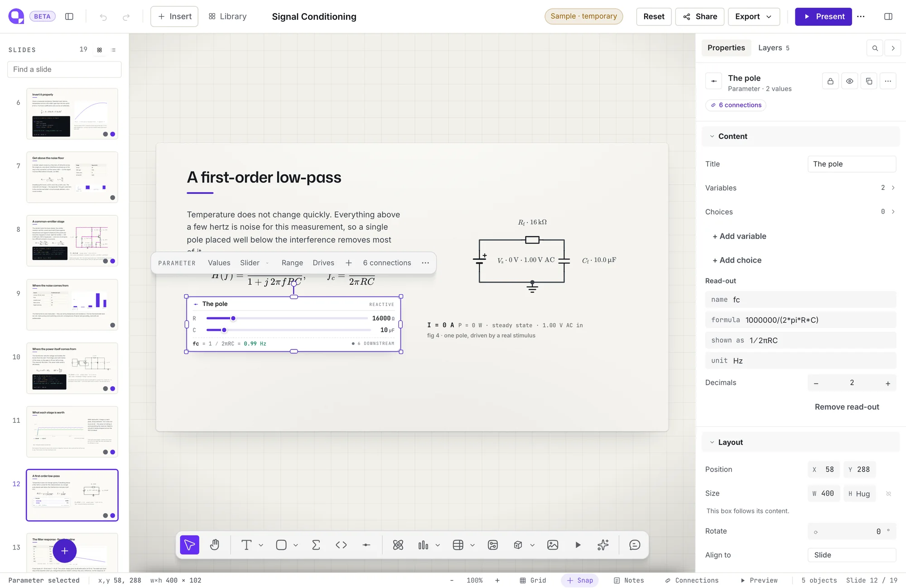
Task: Duplicate The pole parameter
Action: pos(869,81)
